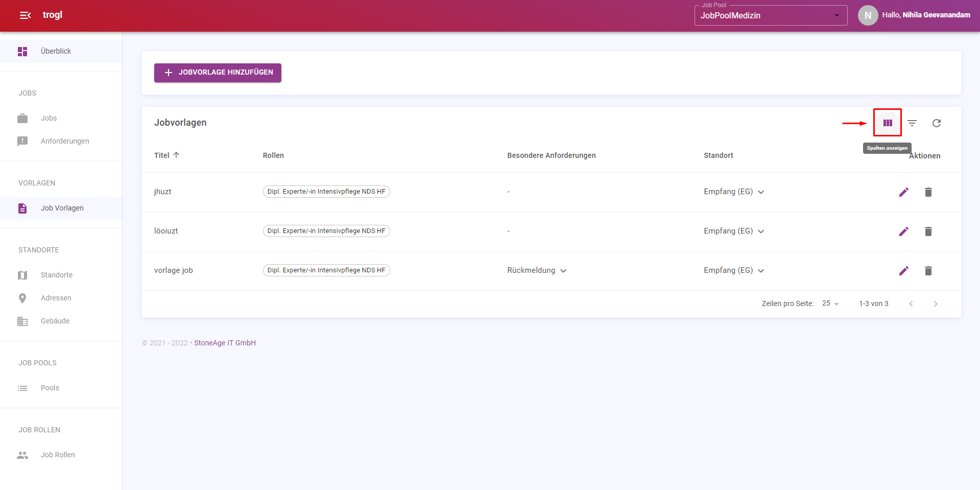Screen dimensions: 980x490
Task: Delete the jhuzt template
Action: (928, 192)
